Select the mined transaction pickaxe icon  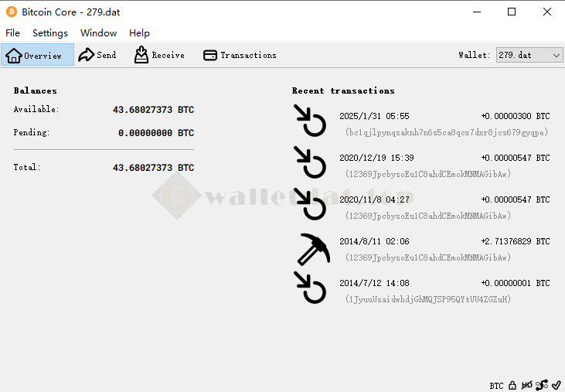[314, 249]
